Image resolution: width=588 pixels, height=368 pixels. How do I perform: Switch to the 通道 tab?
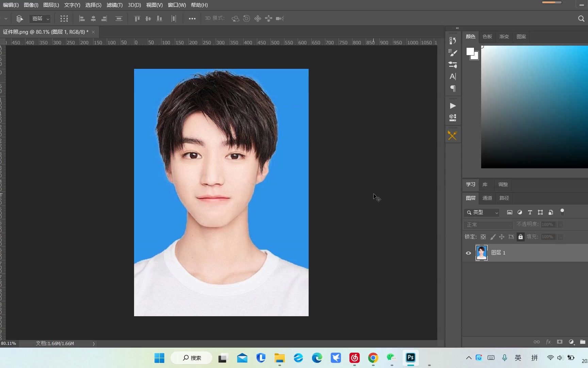tap(487, 198)
